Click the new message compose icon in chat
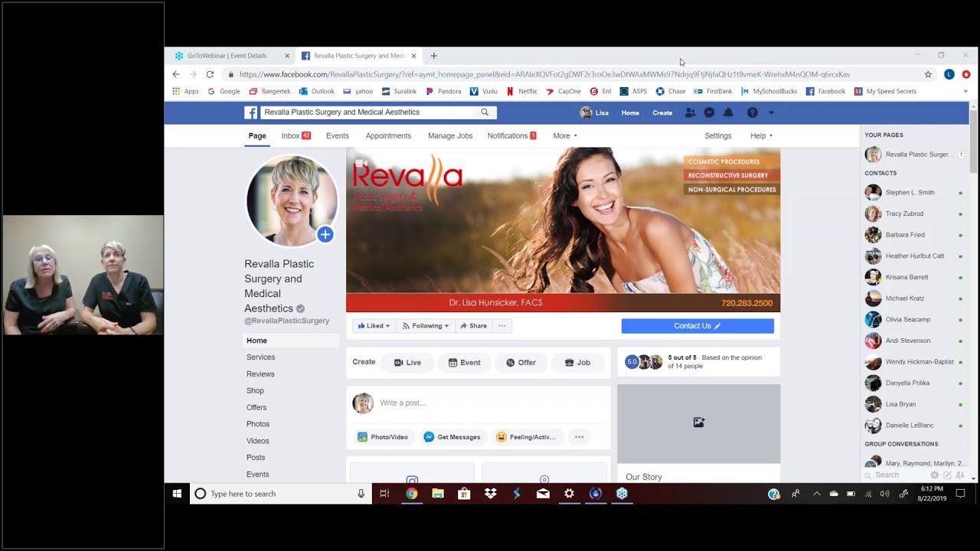This screenshot has width=980, height=551. click(947, 475)
